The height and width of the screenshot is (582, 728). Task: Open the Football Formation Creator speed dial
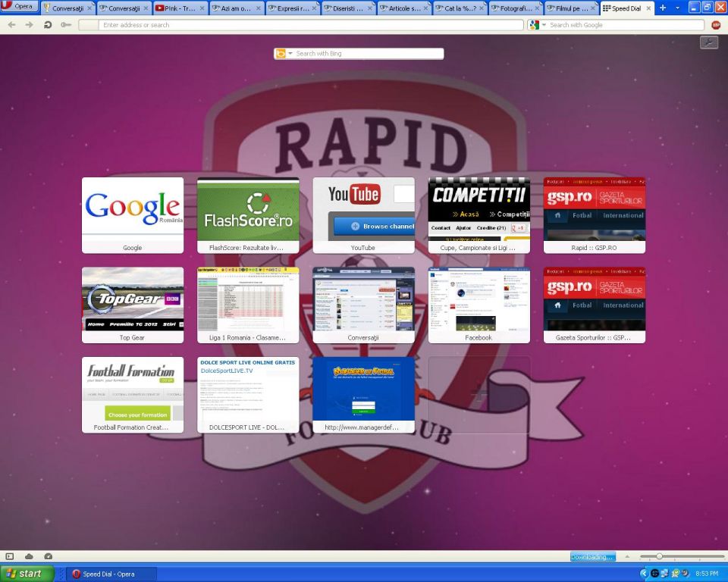(x=133, y=395)
